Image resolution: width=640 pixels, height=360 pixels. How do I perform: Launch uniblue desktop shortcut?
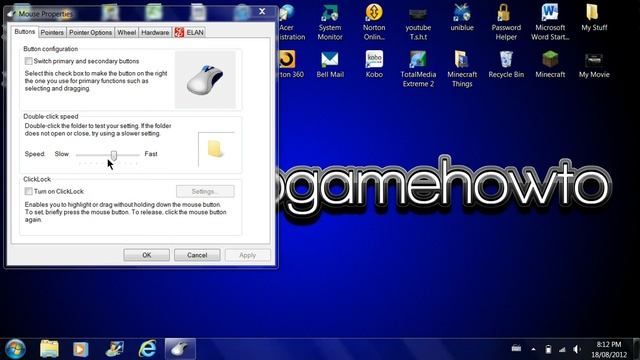pos(462,18)
